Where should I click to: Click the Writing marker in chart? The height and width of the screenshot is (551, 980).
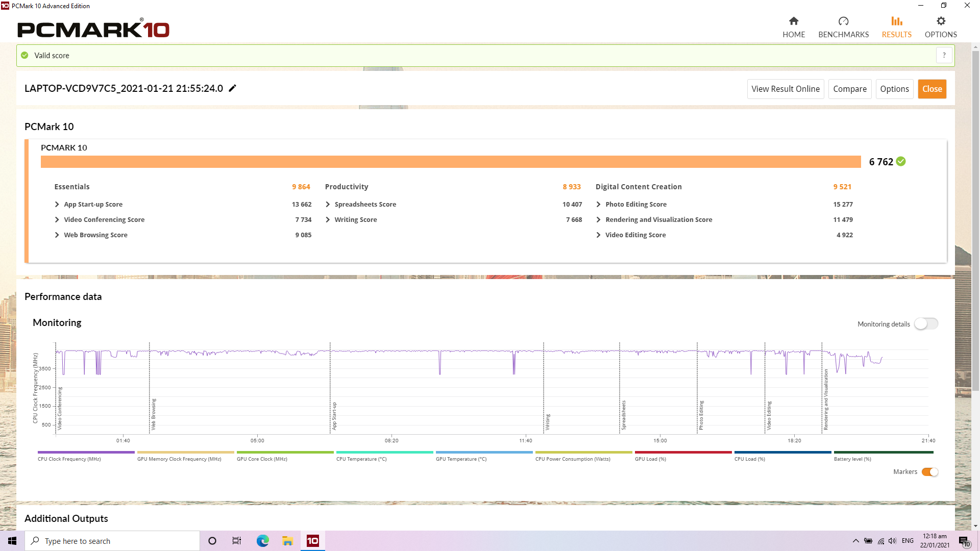tap(548, 422)
